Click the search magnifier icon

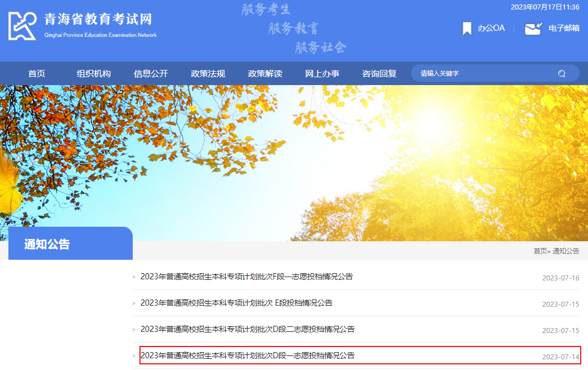point(562,73)
